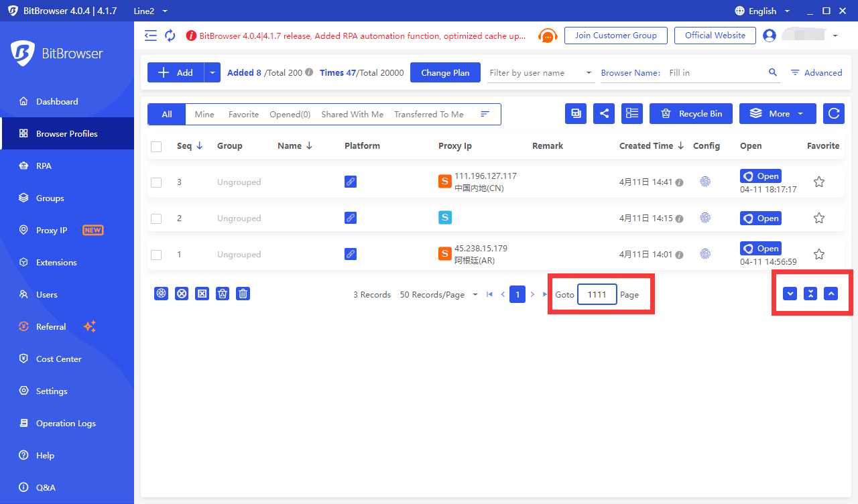Screen dimensions: 858x504
Task: Open Filter by user name dropdown
Action: point(540,72)
